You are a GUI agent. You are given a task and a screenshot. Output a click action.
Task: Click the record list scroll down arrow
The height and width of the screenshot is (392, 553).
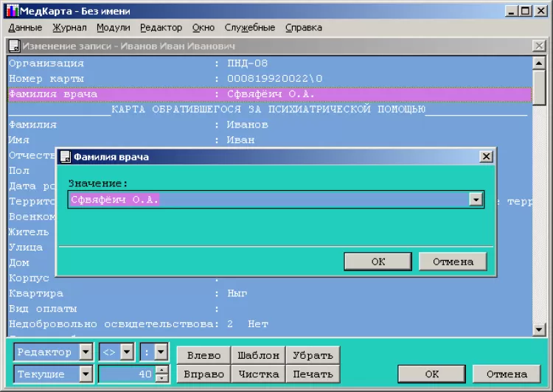[x=539, y=329]
